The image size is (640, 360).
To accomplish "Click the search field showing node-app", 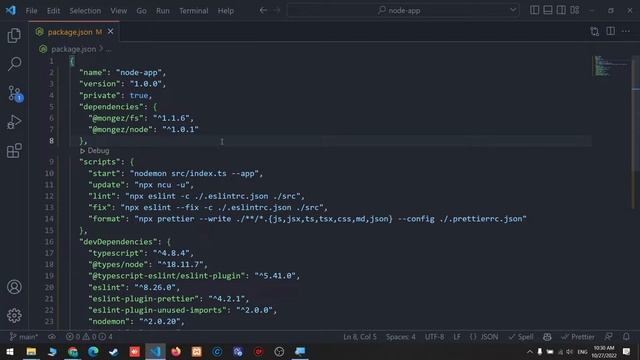I will pos(403,10).
